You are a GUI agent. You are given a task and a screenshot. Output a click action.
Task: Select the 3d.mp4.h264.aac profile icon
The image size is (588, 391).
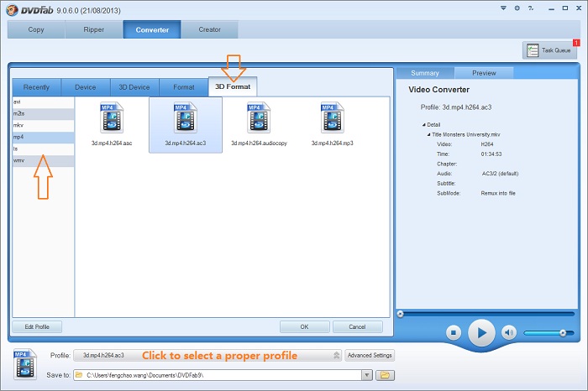pyautogui.click(x=112, y=118)
